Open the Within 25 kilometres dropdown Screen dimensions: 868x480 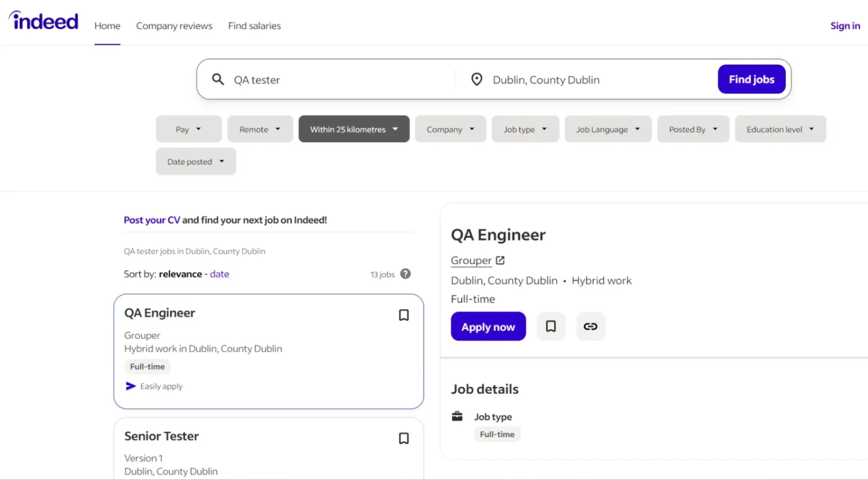[x=354, y=130]
